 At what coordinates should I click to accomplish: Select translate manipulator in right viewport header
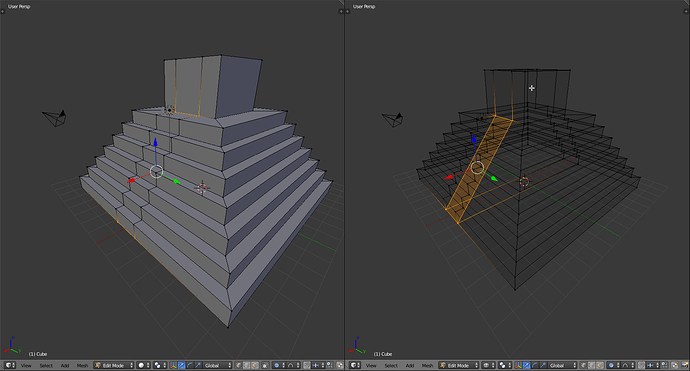(526, 365)
